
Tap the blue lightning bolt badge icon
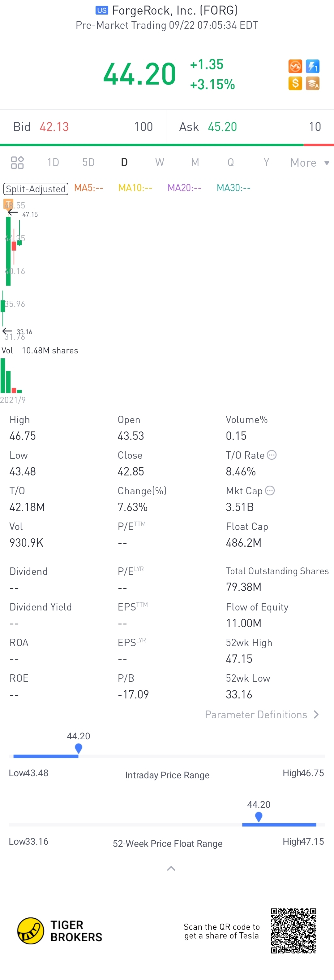coord(312,66)
